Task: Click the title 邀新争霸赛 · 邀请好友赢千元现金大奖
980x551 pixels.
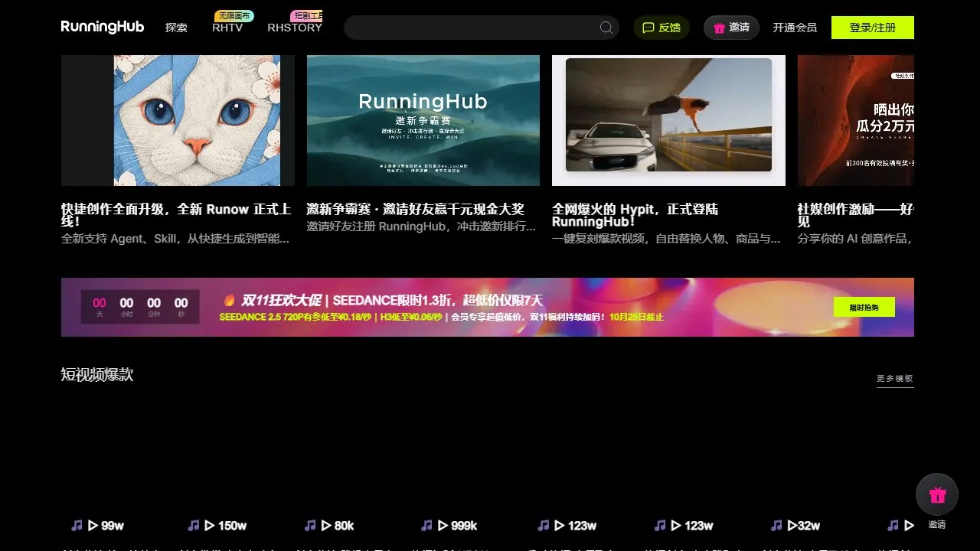Action: pos(416,209)
